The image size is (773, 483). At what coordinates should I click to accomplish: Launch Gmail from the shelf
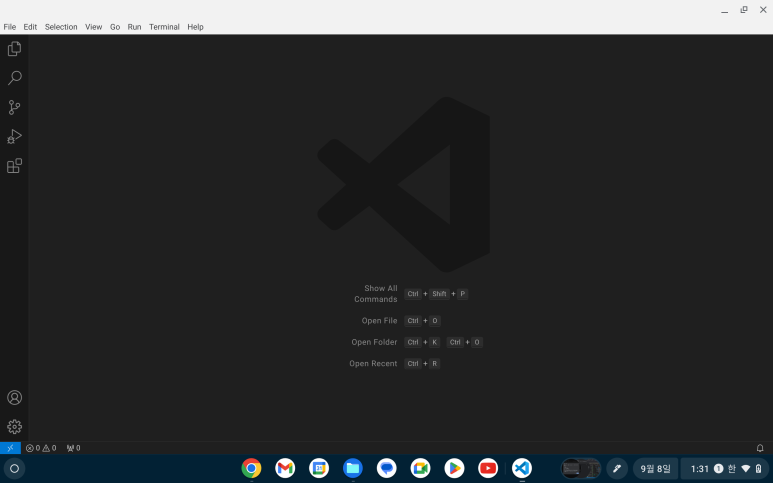click(285, 468)
